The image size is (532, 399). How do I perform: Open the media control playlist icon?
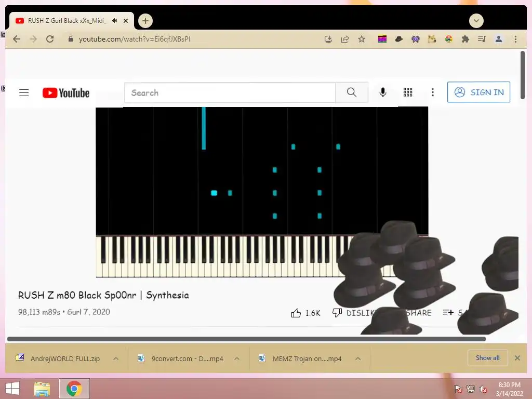tap(482, 39)
